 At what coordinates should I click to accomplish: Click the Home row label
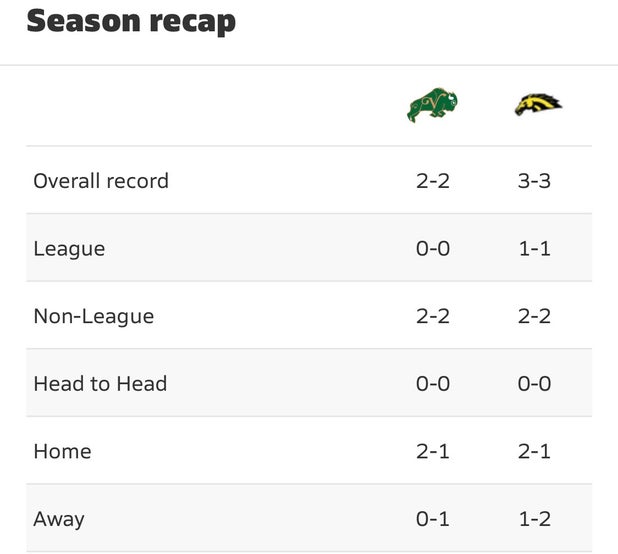(x=62, y=451)
